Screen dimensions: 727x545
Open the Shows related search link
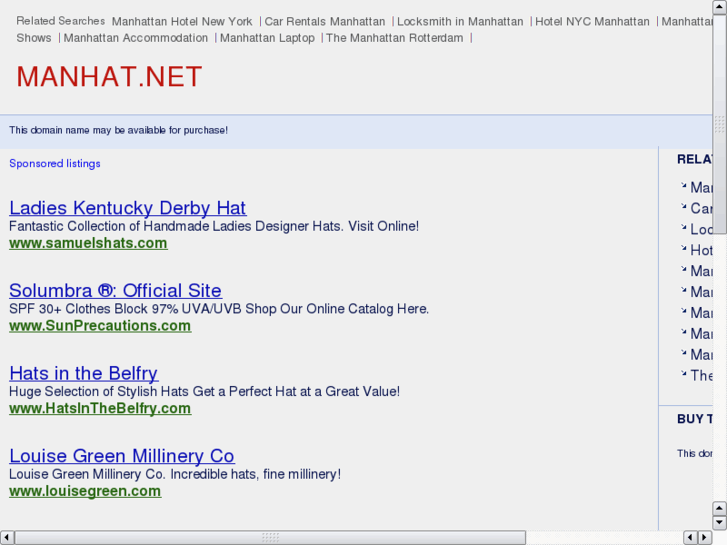point(34,38)
